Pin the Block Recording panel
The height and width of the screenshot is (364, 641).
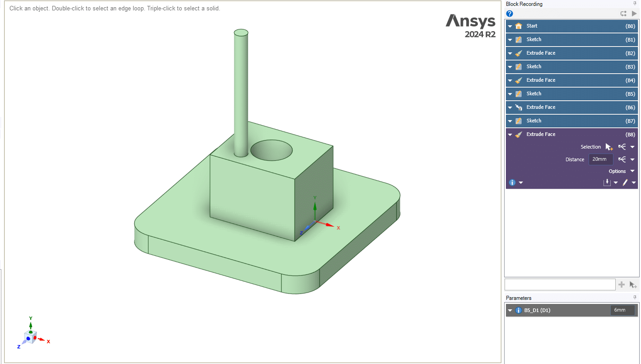pyautogui.click(x=635, y=4)
